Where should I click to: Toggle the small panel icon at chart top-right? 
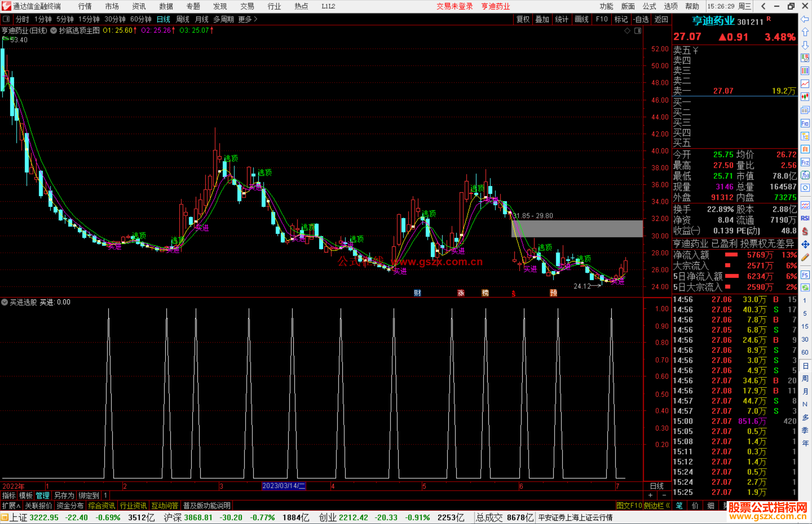coord(638,31)
